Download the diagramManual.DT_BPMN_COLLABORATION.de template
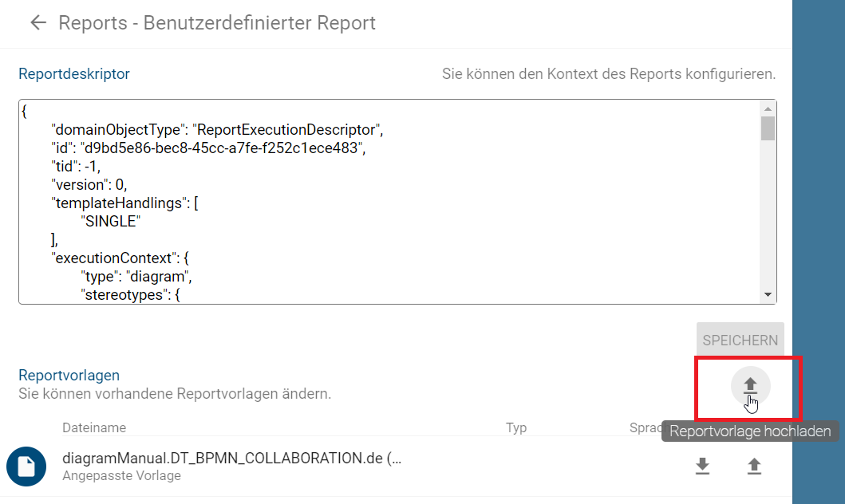This screenshot has width=845, height=504. pyautogui.click(x=702, y=467)
